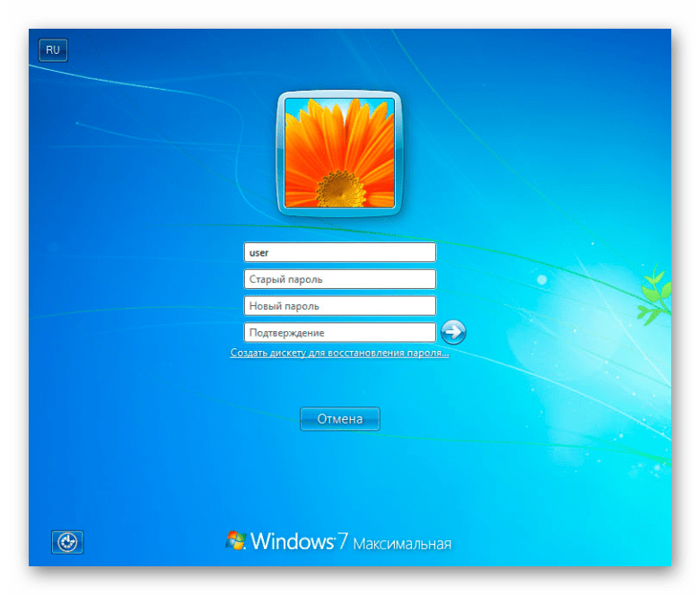
Task: Click the Windows flag logo
Action: point(236,540)
